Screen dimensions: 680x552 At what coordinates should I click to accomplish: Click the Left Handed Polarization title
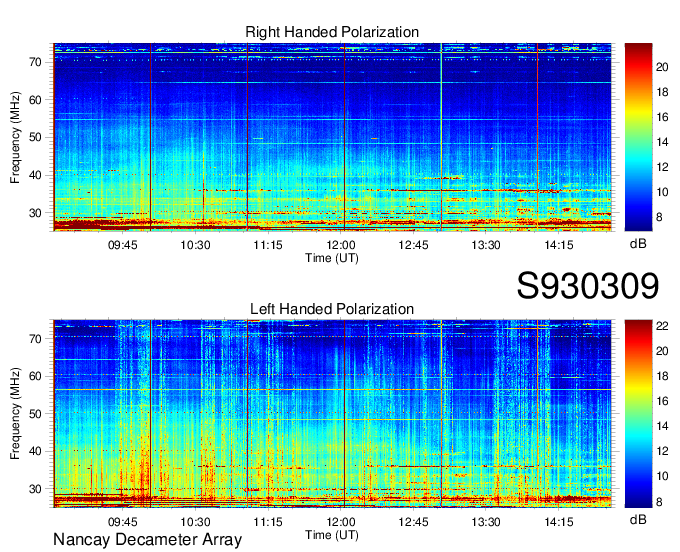[x=332, y=309]
